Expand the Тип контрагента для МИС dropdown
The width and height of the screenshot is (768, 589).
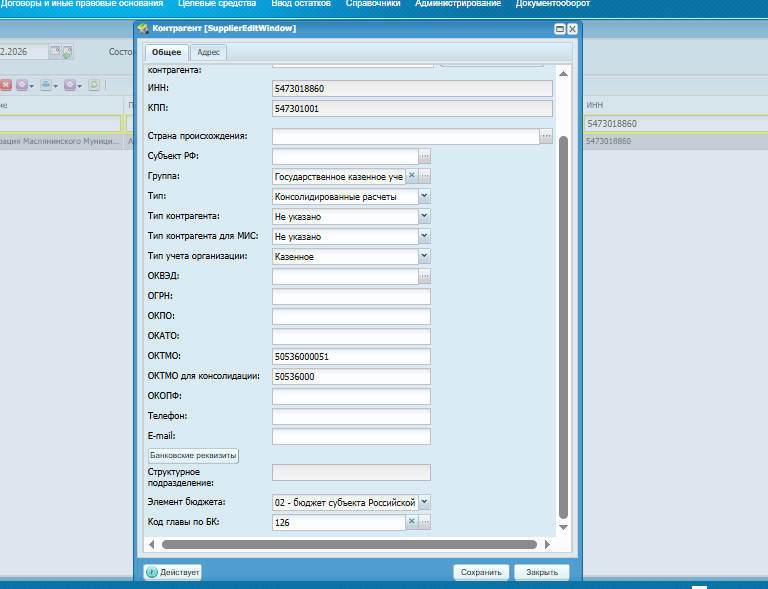[x=425, y=236]
